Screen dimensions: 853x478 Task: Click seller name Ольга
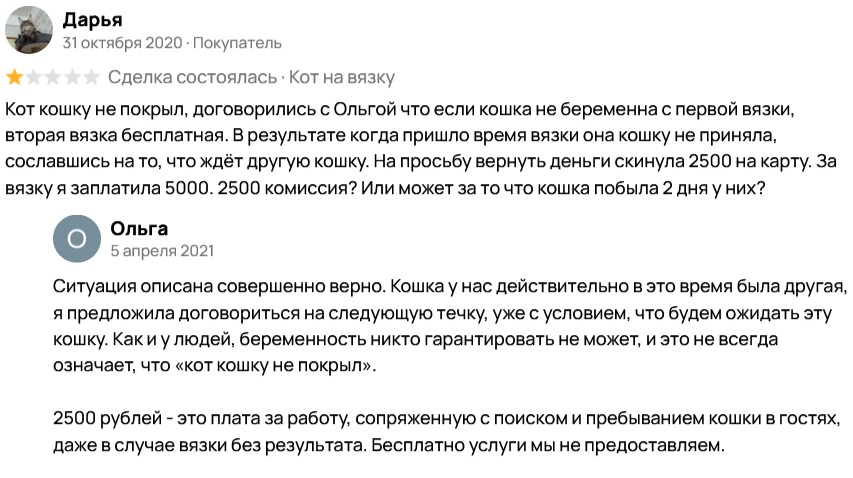(139, 228)
